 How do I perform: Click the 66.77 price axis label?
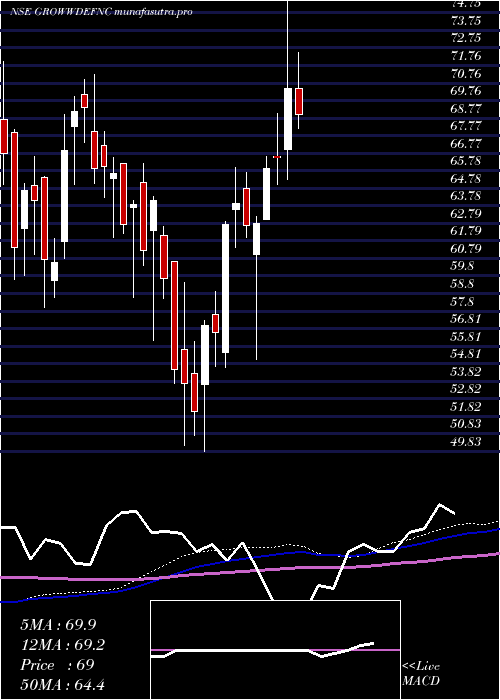click(x=466, y=143)
